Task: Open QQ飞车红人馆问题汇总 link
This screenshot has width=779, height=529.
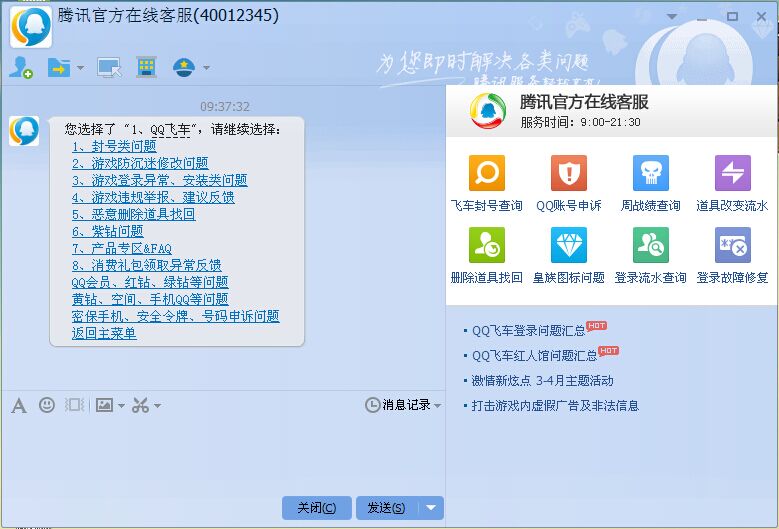Action: (535, 356)
